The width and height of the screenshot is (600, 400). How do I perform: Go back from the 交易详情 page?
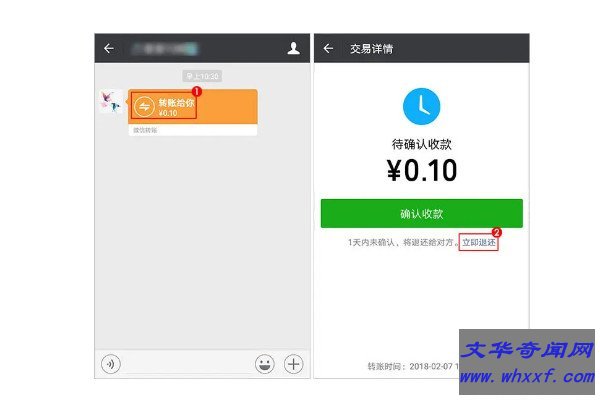click(328, 48)
